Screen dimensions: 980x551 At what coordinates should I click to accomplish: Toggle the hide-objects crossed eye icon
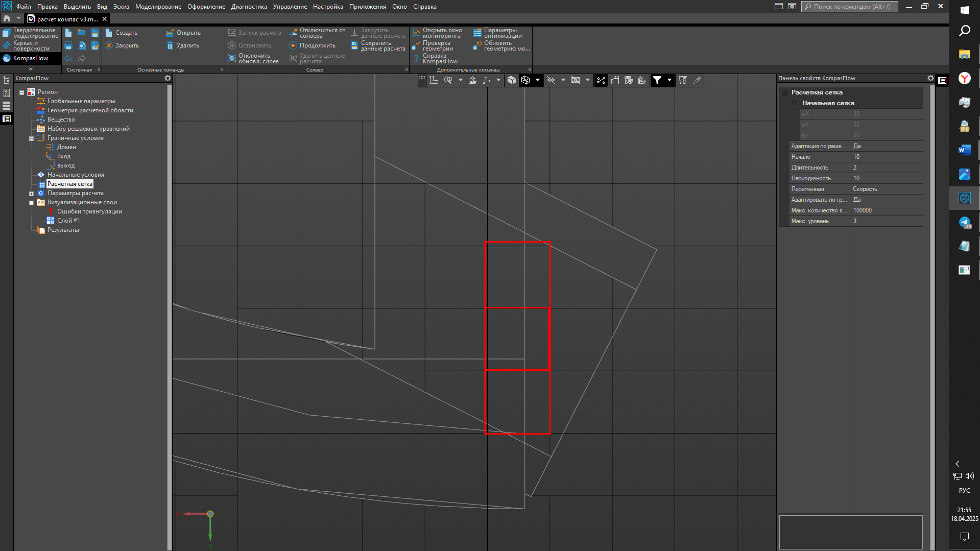(x=551, y=80)
